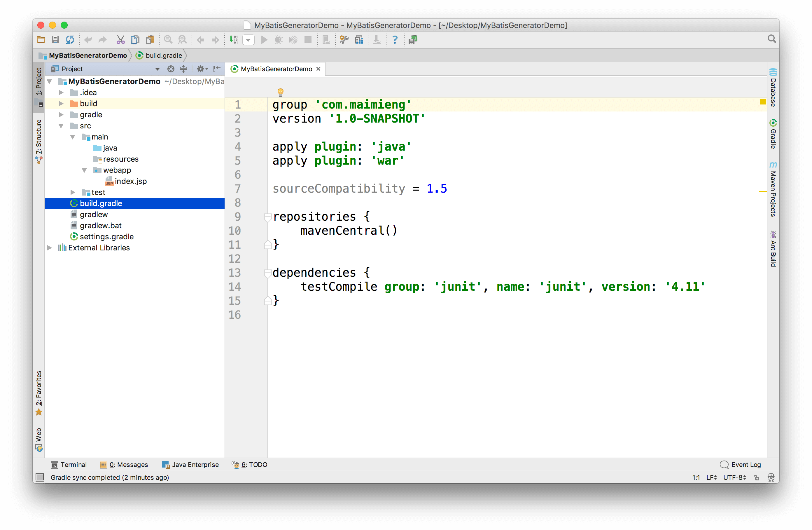Expand the .idea folder
This screenshot has width=812, height=530.
tap(61, 93)
